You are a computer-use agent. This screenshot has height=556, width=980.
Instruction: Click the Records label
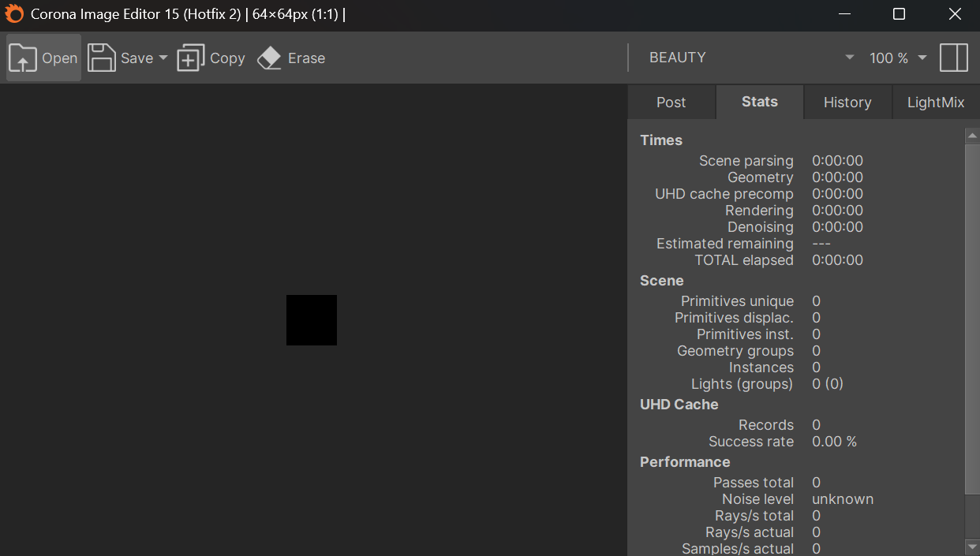pyautogui.click(x=766, y=425)
